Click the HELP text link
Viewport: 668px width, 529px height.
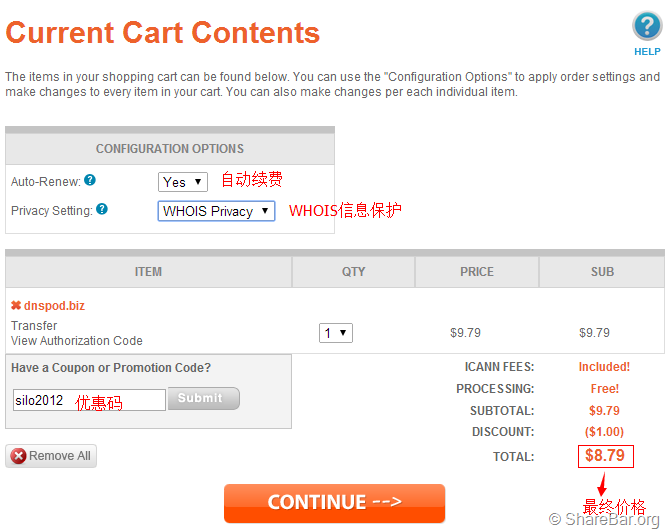(647, 52)
